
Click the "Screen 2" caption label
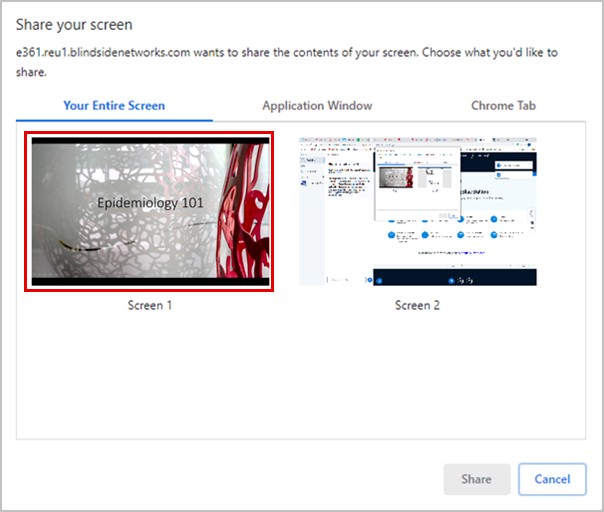[418, 305]
